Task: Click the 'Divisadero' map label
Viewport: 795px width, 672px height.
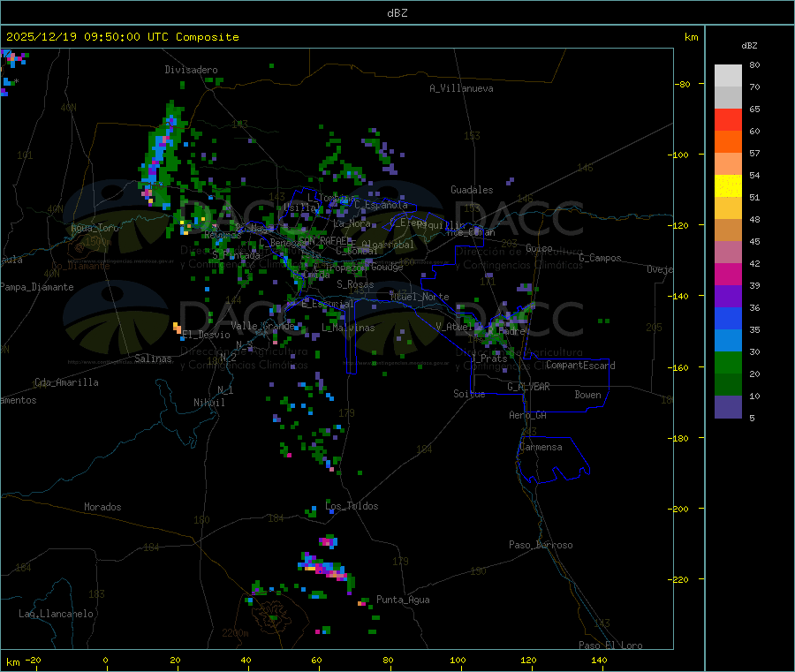Action: [x=191, y=70]
